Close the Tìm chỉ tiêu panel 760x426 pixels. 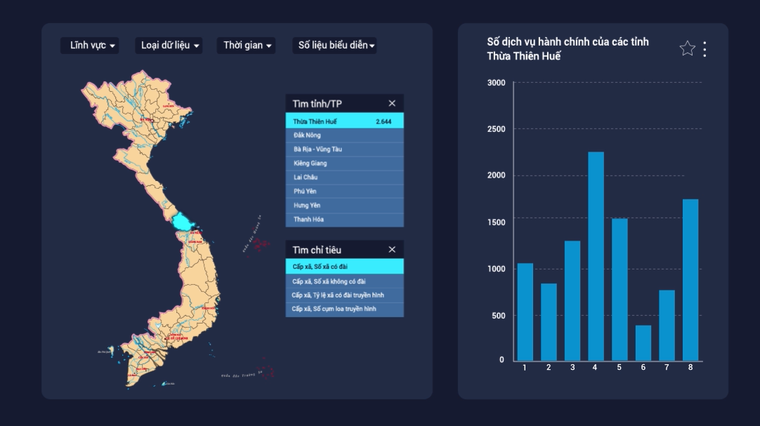coord(392,249)
